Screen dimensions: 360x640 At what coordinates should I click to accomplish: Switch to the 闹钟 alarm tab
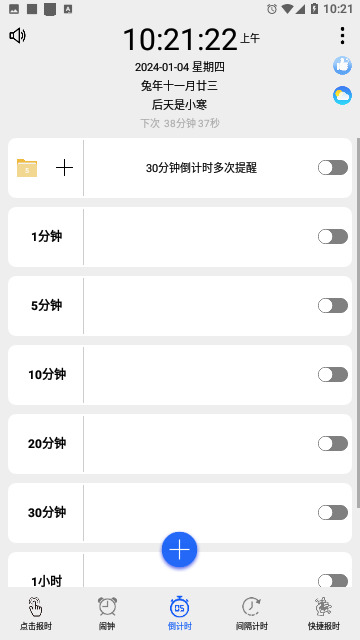click(x=107, y=613)
